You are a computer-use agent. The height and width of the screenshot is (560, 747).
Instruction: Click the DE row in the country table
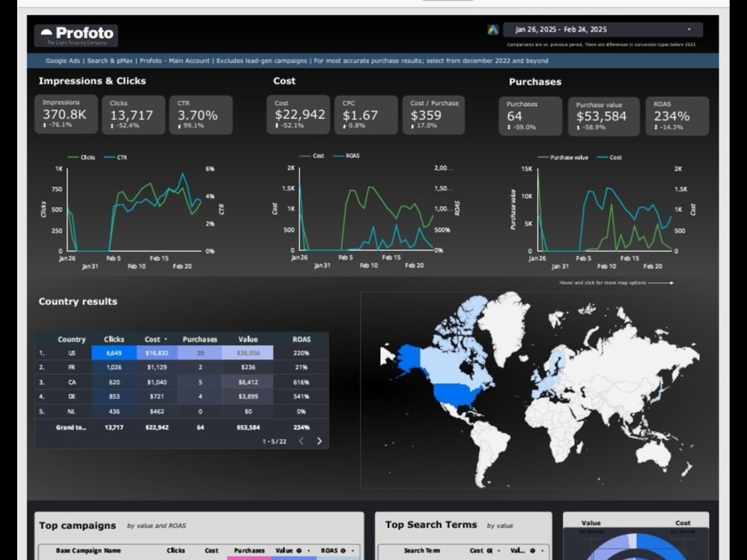[x=182, y=396]
